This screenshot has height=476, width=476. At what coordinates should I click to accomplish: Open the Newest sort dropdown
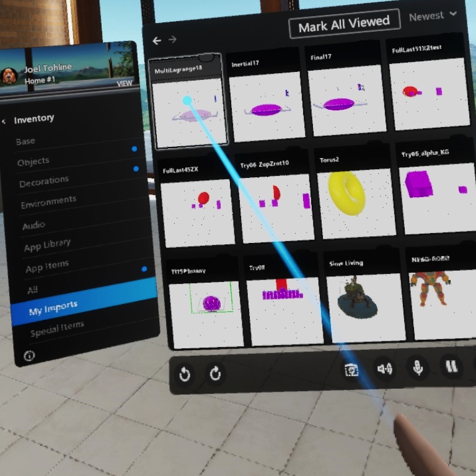[433, 15]
